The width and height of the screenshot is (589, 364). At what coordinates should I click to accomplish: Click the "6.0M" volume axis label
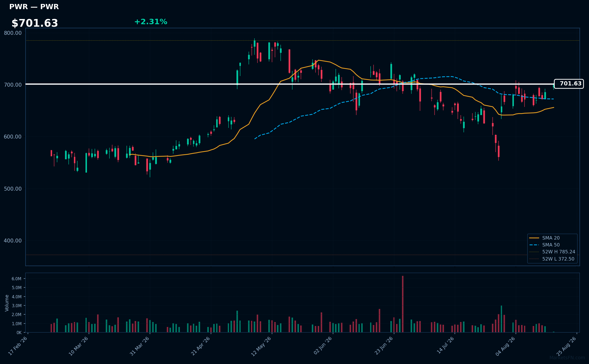17,279
